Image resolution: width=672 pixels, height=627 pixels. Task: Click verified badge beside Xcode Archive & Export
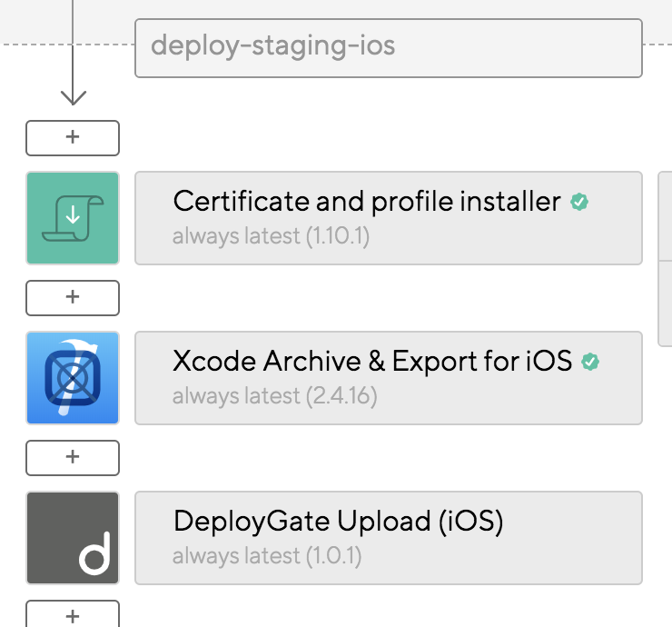pyautogui.click(x=590, y=363)
